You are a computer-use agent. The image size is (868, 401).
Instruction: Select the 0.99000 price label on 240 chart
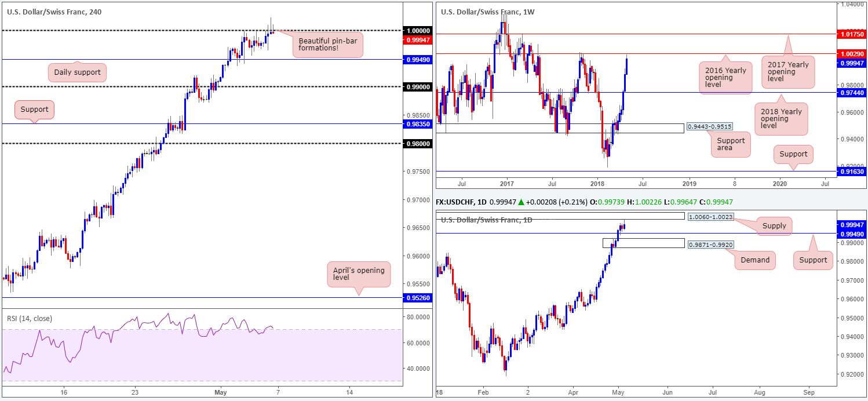pos(418,86)
